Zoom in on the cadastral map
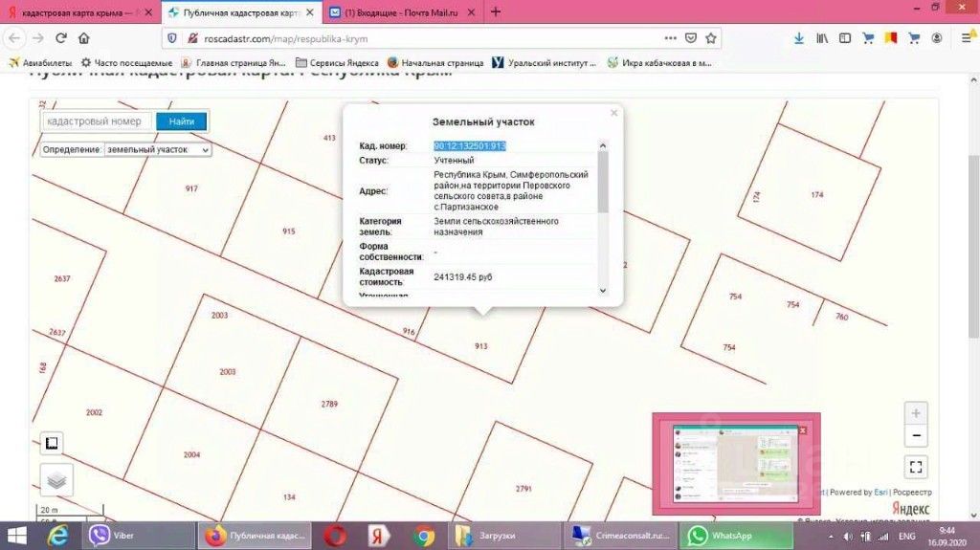This screenshot has height=550, width=980. point(916,413)
